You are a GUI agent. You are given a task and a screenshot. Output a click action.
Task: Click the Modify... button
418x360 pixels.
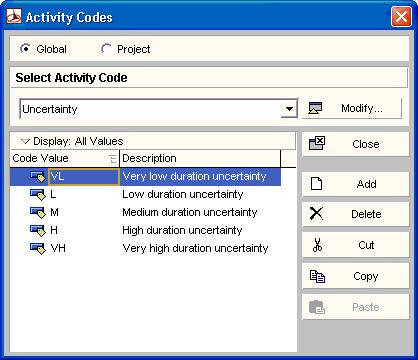(352, 108)
